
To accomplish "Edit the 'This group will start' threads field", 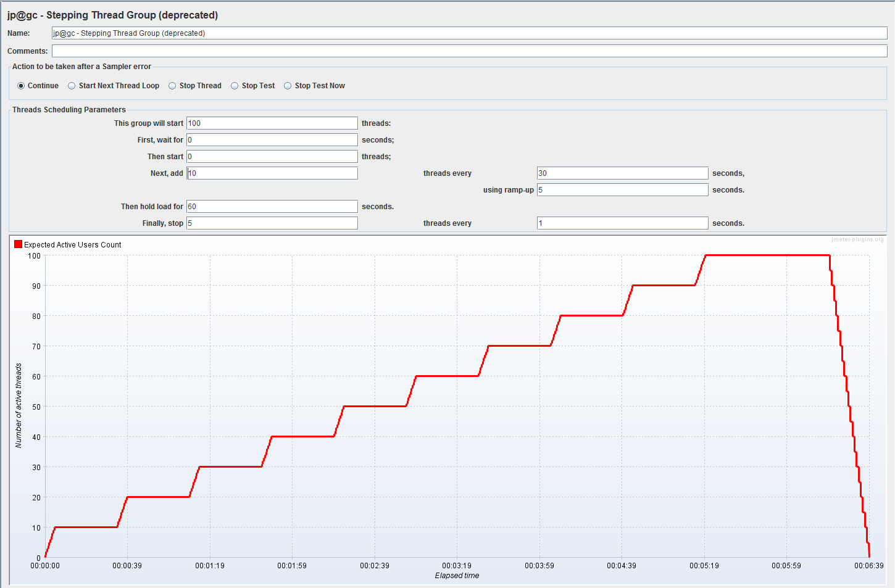I will (x=272, y=123).
